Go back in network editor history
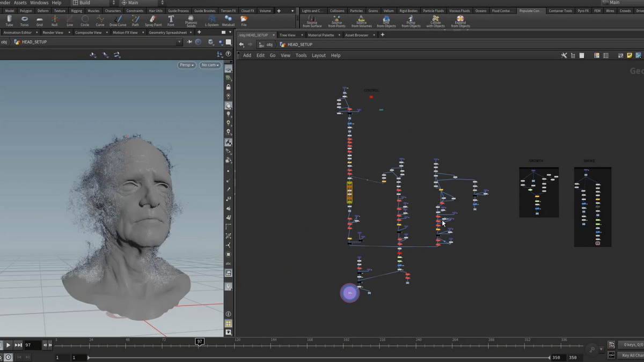Screen dimensions: 644x362 [241, 45]
